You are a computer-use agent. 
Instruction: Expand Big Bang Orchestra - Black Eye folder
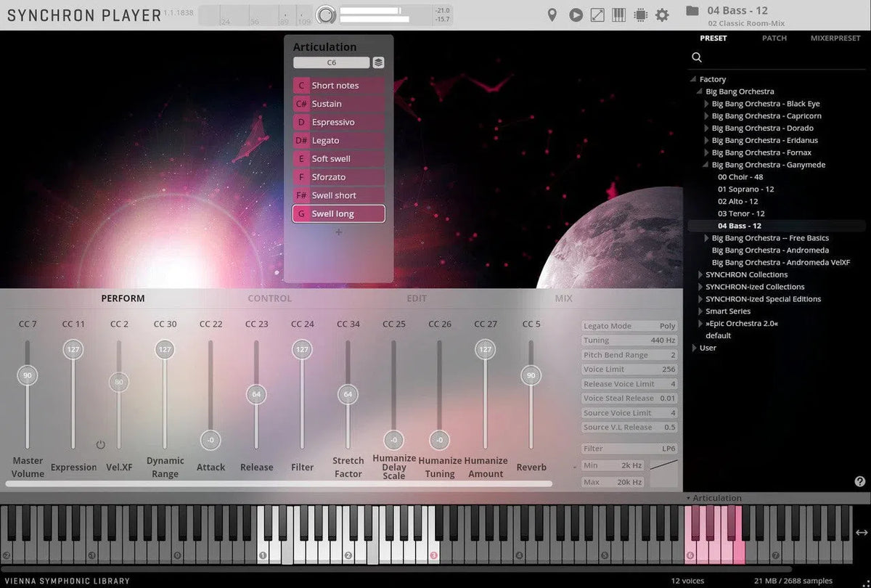706,104
